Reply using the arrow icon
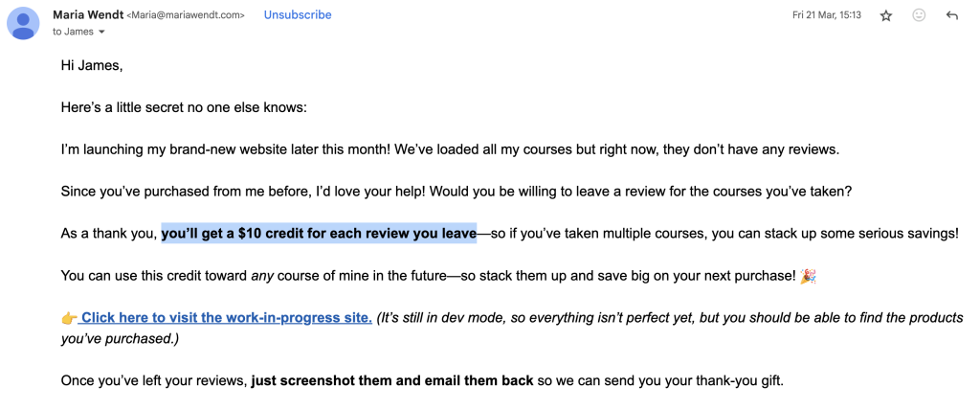The height and width of the screenshot is (410, 980). coord(952,15)
